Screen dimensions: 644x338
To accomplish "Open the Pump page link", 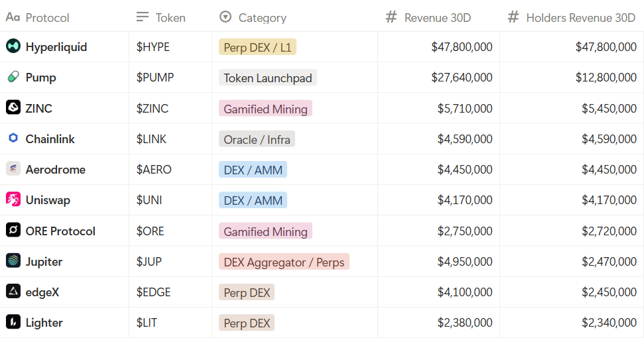I will pos(40,78).
